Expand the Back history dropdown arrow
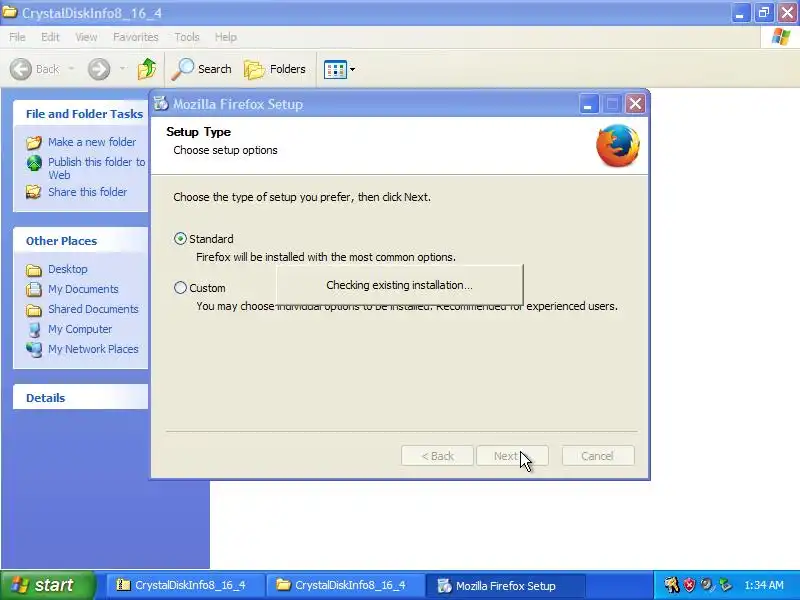Image resolution: width=800 pixels, height=600 pixels. tap(71, 69)
